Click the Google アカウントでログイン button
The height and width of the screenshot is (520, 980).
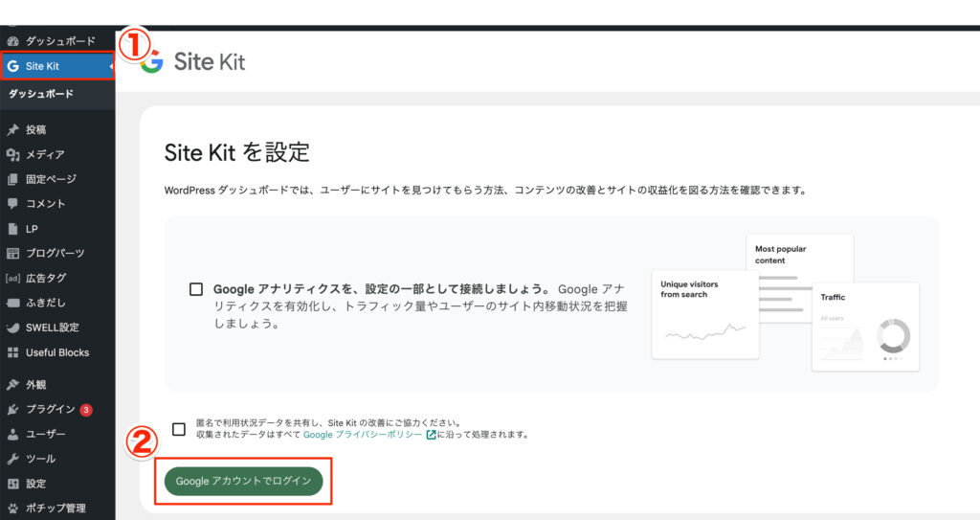[243, 481]
